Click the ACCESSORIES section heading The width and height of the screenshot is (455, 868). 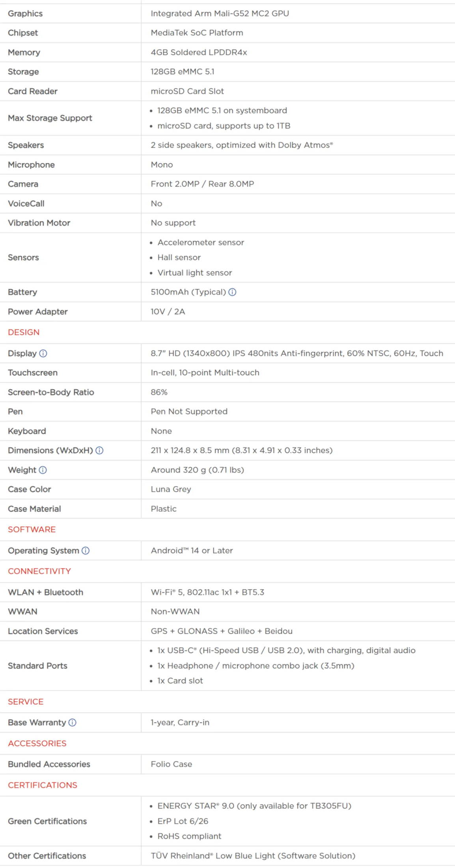37,743
